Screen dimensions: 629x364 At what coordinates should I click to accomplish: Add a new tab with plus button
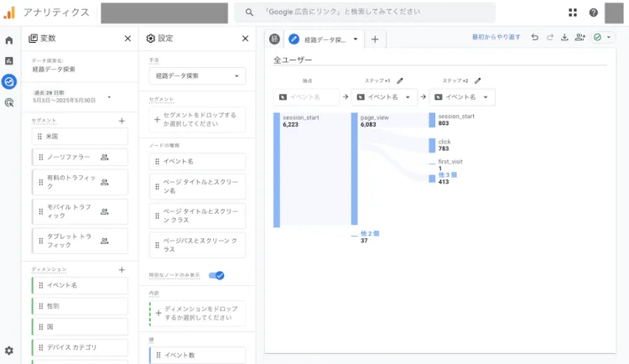tap(375, 39)
